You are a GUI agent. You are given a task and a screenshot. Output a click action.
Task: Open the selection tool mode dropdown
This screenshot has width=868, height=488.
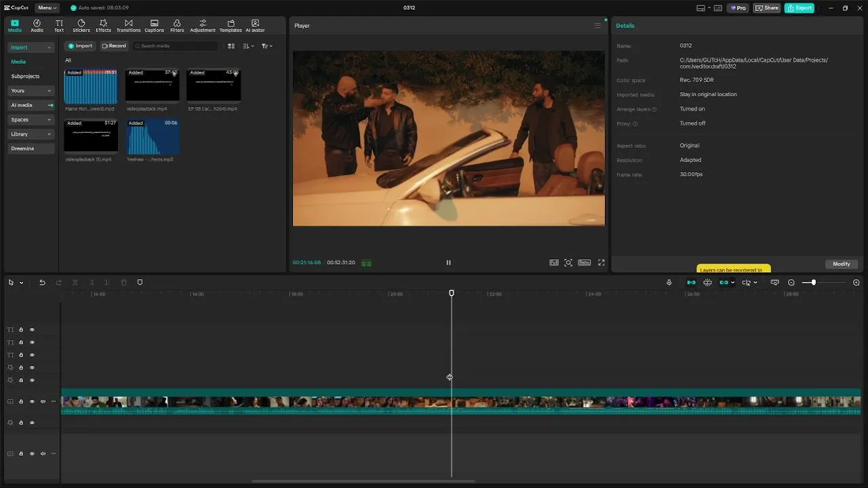point(21,283)
